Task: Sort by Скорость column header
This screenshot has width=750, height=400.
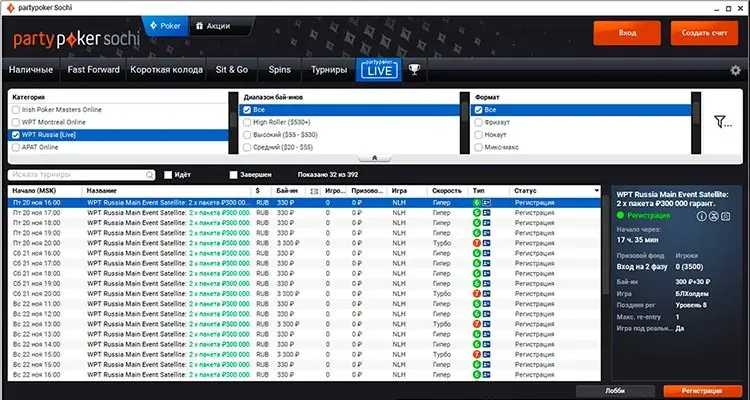Action: click(x=448, y=191)
